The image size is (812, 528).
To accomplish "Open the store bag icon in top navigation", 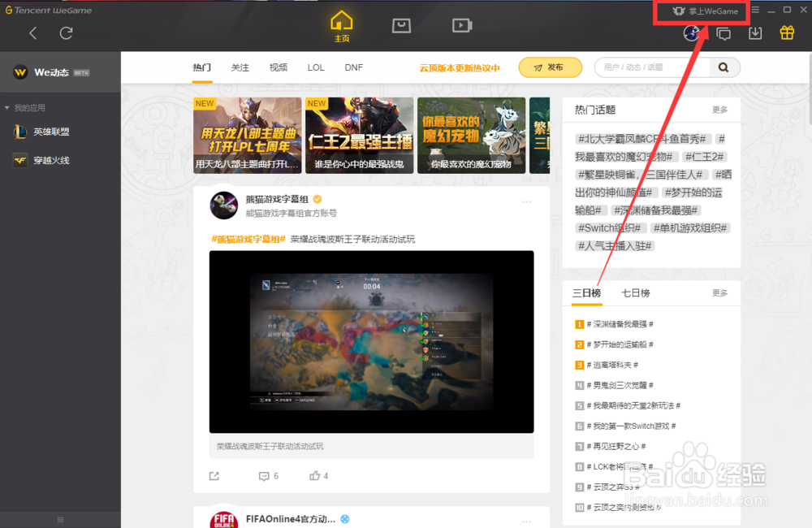I will click(401, 25).
